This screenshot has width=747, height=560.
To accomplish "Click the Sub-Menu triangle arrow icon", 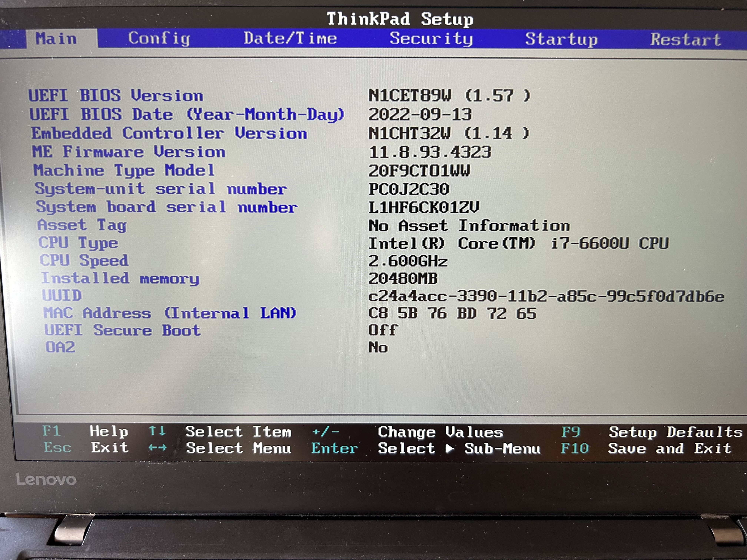I will tap(449, 449).
